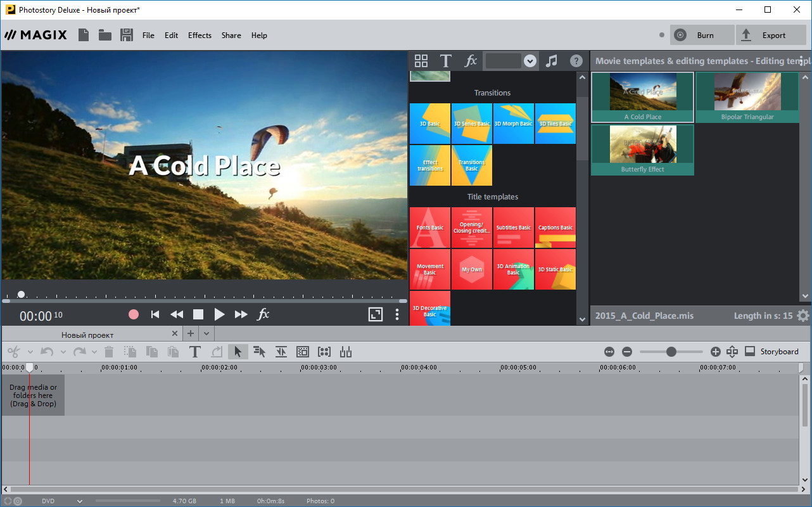Open the music note audio tab

[x=552, y=61]
